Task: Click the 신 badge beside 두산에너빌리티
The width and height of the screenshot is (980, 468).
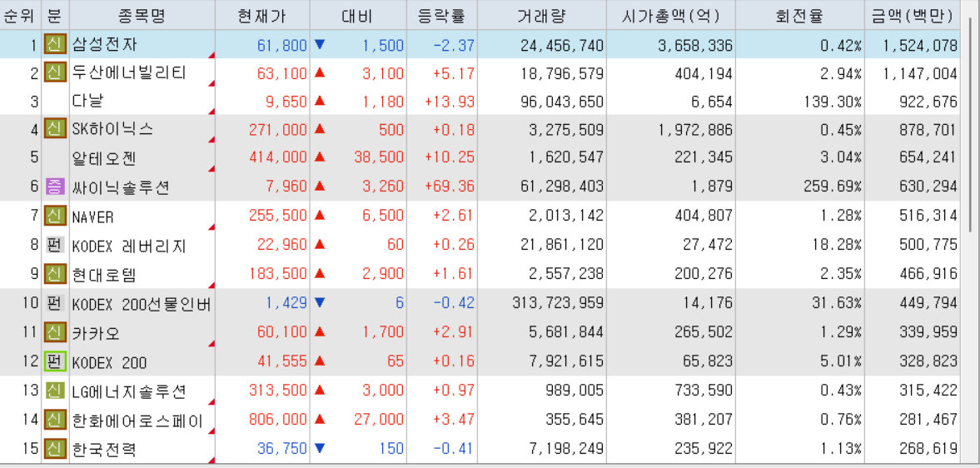Action: click(55, 73)
